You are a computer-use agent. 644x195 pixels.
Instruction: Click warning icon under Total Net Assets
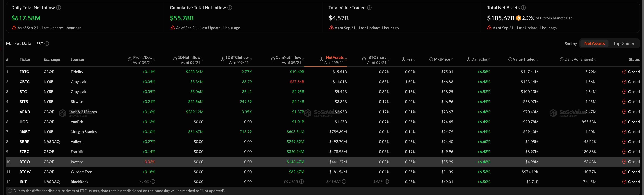pyautogui.click(x=489, y=28)
